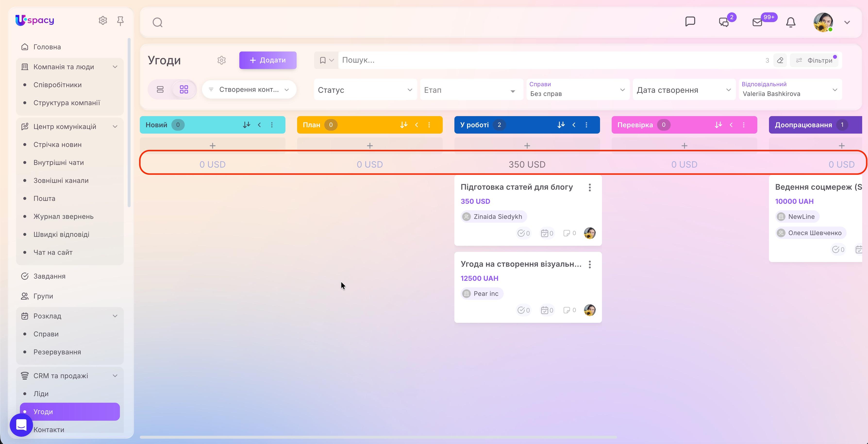Go to Головна in sidebar
The height and width of the screenshot is (444, 868).
(47, 47)
